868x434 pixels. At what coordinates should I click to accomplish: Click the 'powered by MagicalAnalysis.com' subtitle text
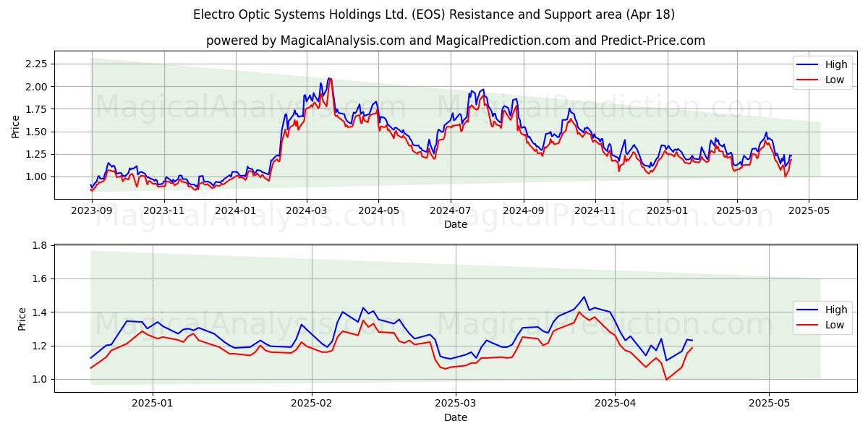(x=456, y=41)
